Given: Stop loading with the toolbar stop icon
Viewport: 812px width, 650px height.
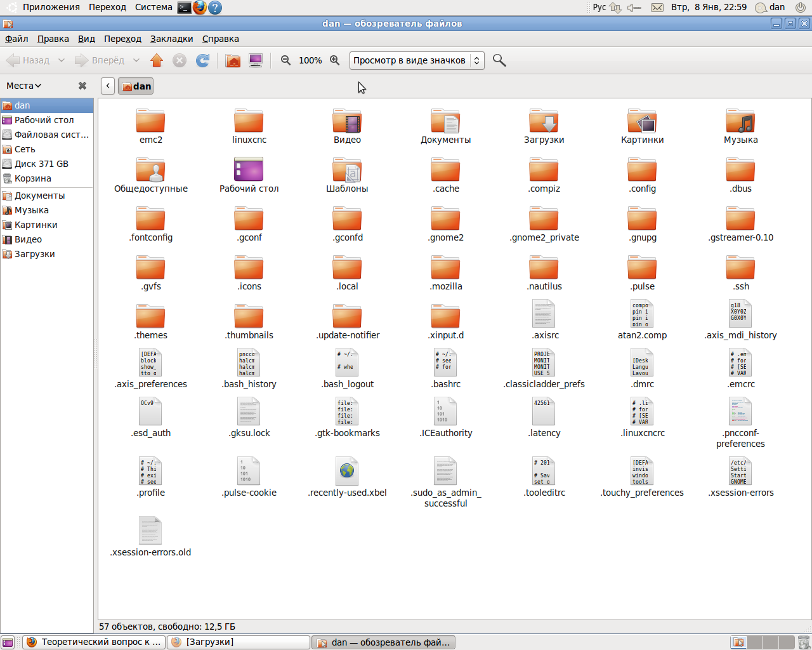Looking at the screenshot, I should pyautogui.click(x=180, y=60).
